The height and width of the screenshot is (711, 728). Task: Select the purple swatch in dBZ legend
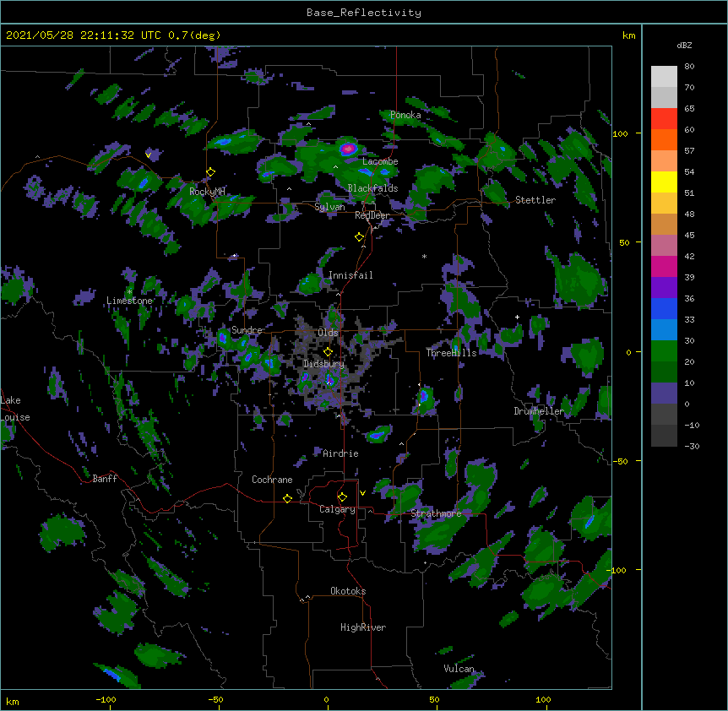tap(664, 287)
